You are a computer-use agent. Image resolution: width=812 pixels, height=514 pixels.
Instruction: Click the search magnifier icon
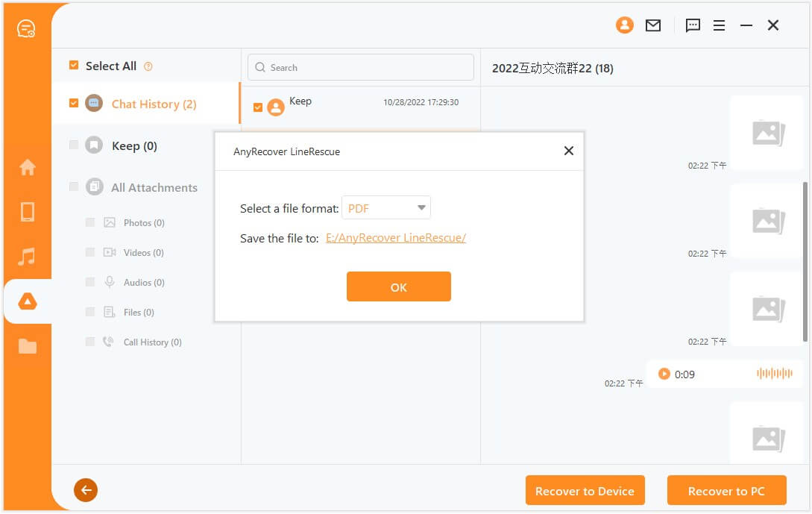[x=260, y=67]
